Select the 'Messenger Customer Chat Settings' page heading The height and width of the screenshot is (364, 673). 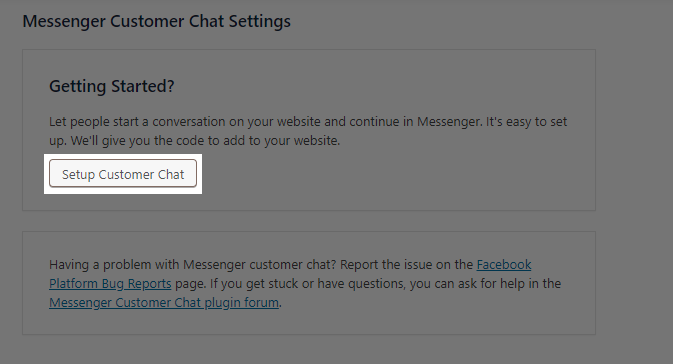pos(156,21)
